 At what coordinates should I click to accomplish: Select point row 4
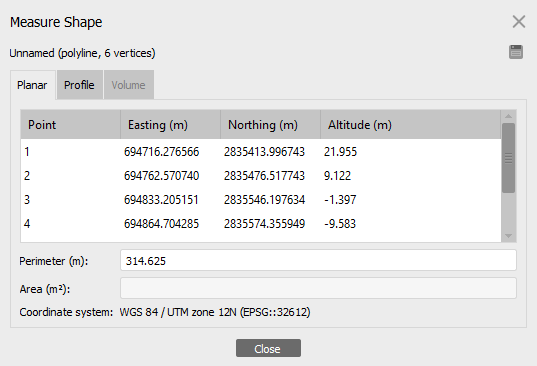pyautogui.click(x=261, y=224)
